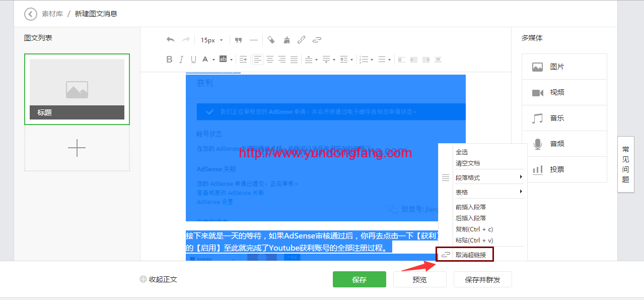Open the background color dropdown arrow
The image size is (644, 300).
[x=232, y=59]
